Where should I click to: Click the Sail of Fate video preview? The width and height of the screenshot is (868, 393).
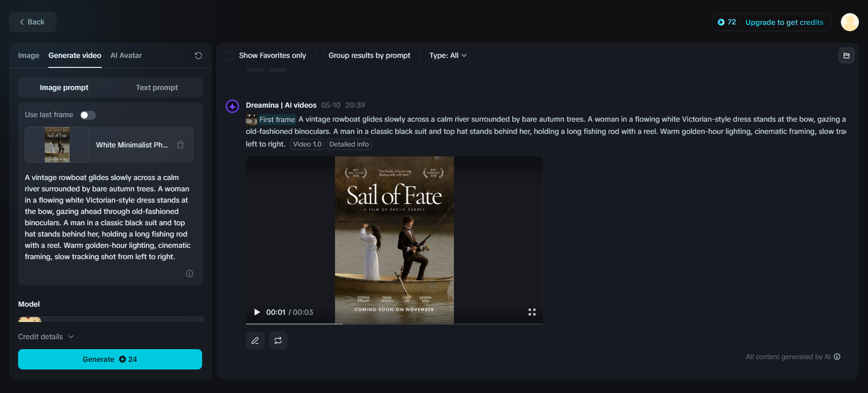394,240
